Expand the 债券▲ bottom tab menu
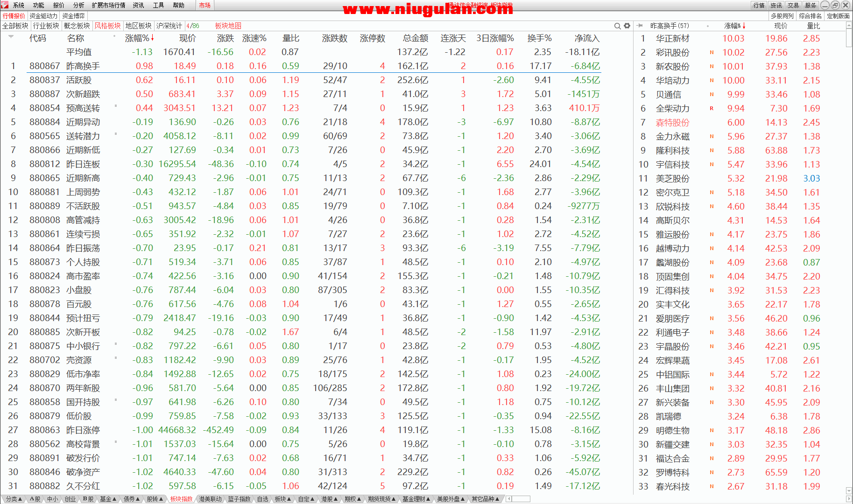The width and height of the screenshot is (853, 504). (x=132, y=499)
